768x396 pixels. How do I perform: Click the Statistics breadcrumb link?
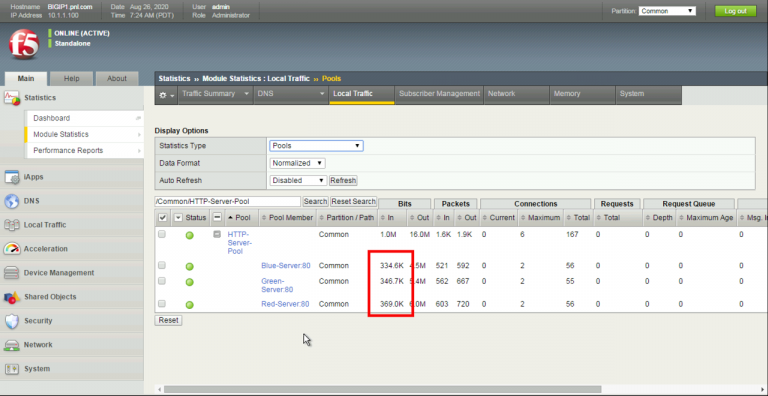click(x=174, y=78)
